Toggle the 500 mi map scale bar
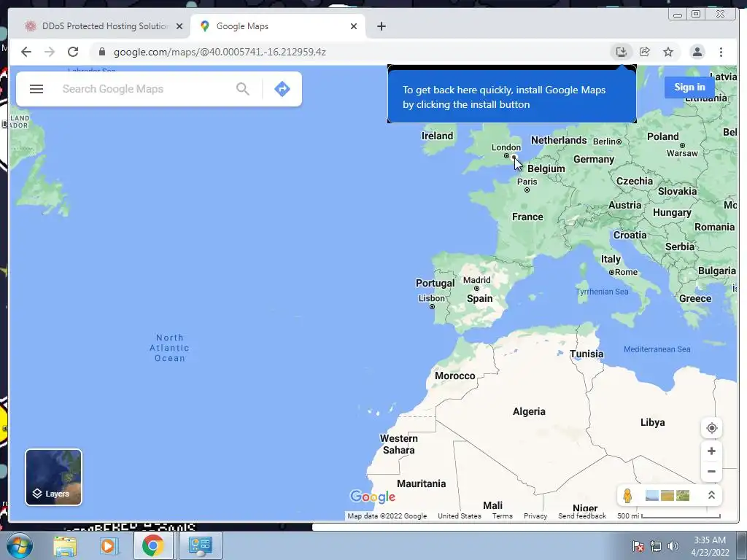 pos(668,516)
